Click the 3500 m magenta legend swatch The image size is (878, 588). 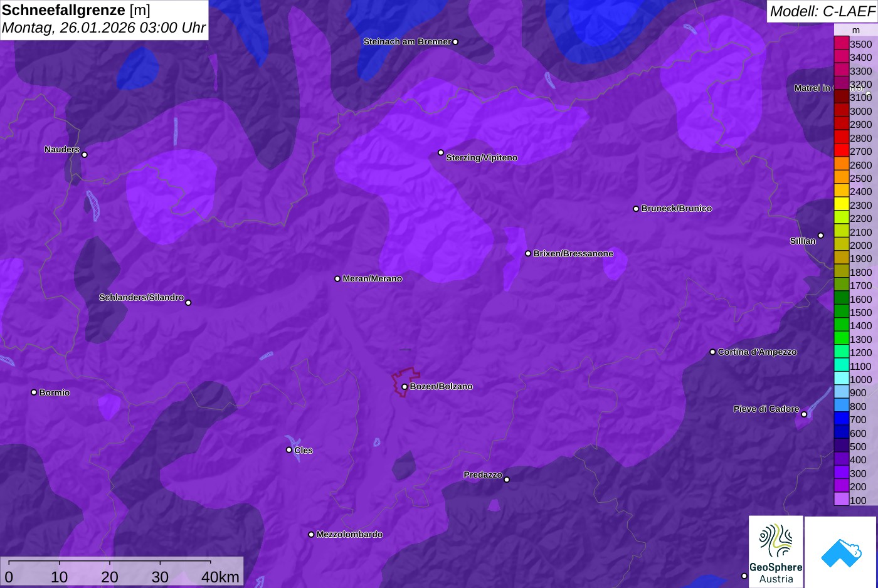841,44
